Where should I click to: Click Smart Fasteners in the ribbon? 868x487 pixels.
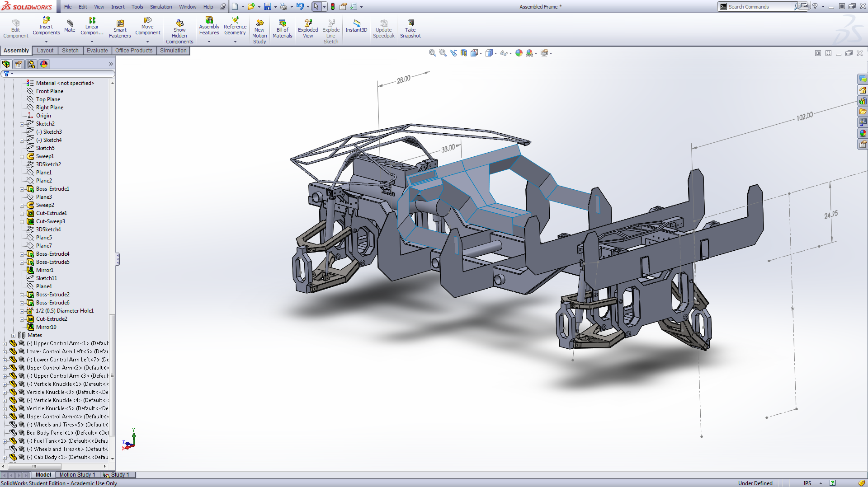[x=120, y=28]
